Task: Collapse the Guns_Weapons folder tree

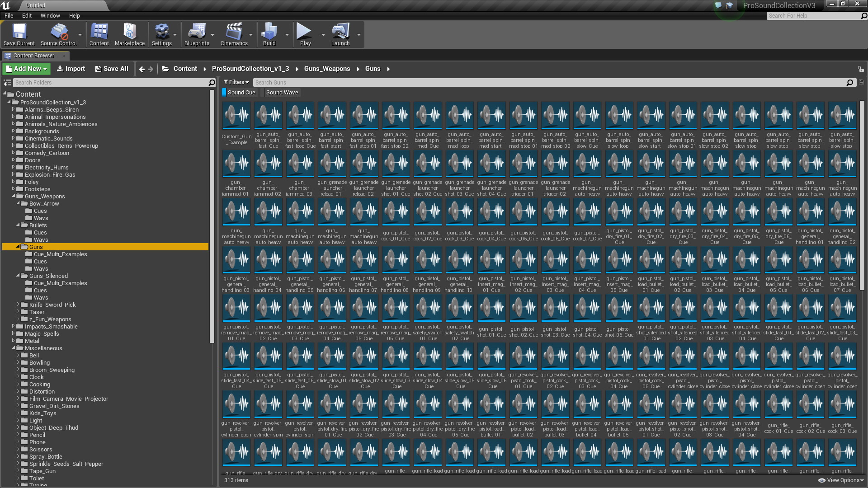Action: click(14, 196)
